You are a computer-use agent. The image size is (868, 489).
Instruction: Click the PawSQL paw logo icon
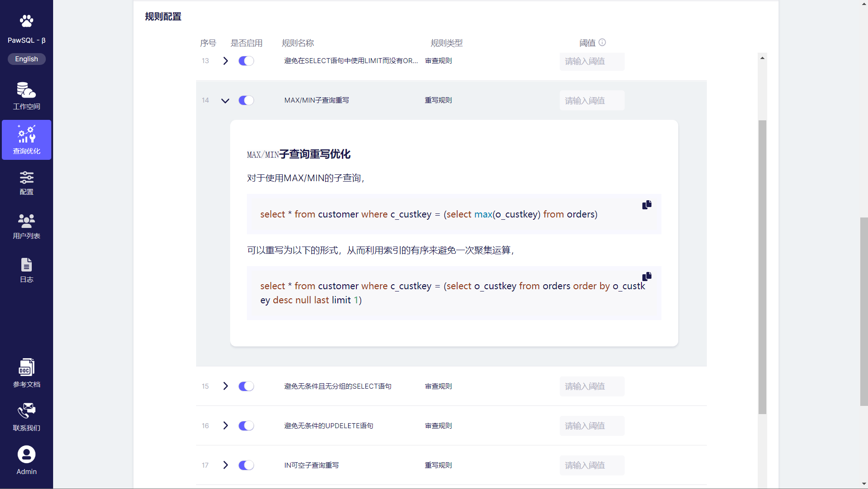[x=26, y=21]
